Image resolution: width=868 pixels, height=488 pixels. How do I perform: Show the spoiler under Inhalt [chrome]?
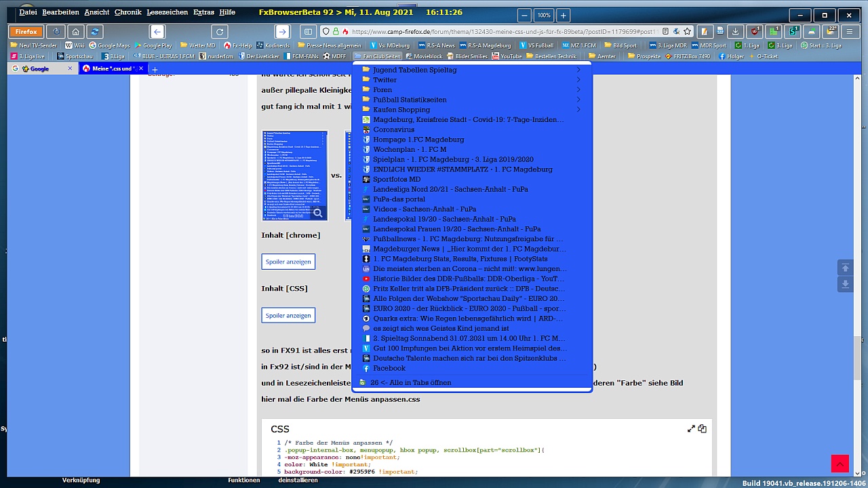pos(288,262)
